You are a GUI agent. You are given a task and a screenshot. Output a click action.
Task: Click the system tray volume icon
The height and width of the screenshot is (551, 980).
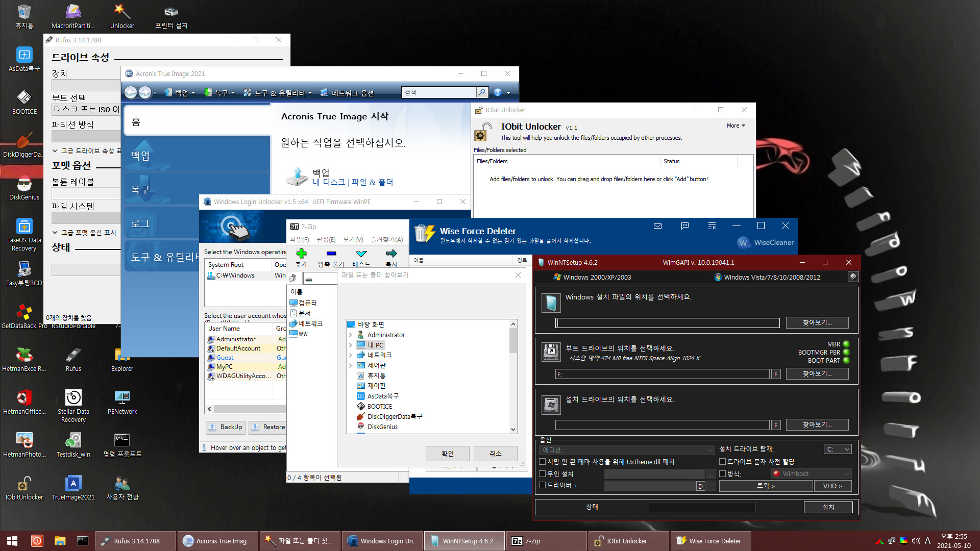(916, 541)
